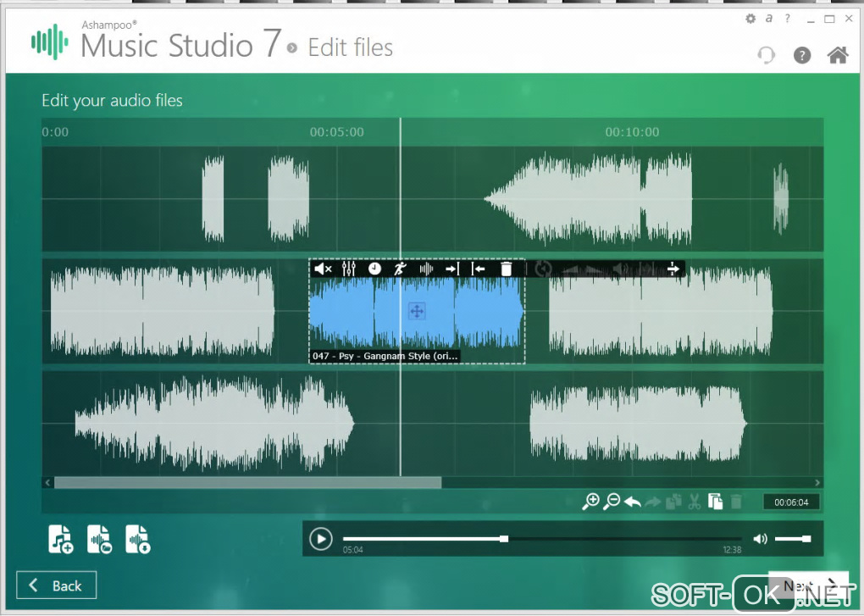Click the small question mark in the title bar
Screen dimensions: 864x616
[x=788, y=18]
